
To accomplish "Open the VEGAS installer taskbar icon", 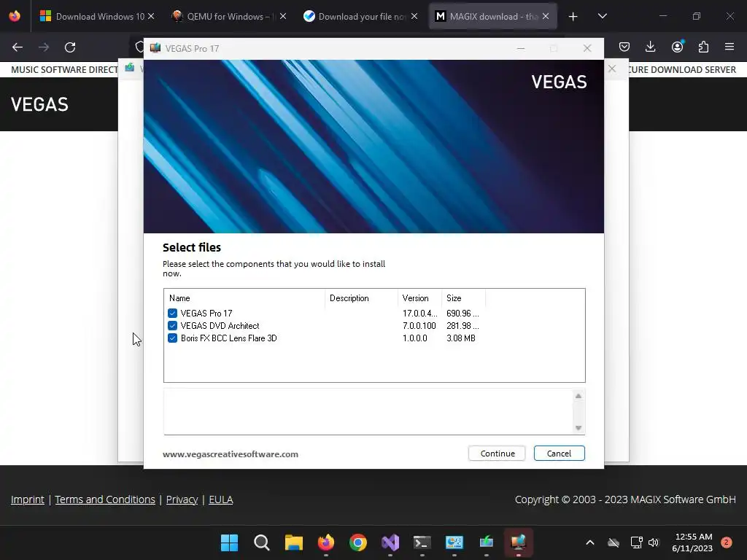I will coord(519,542).
